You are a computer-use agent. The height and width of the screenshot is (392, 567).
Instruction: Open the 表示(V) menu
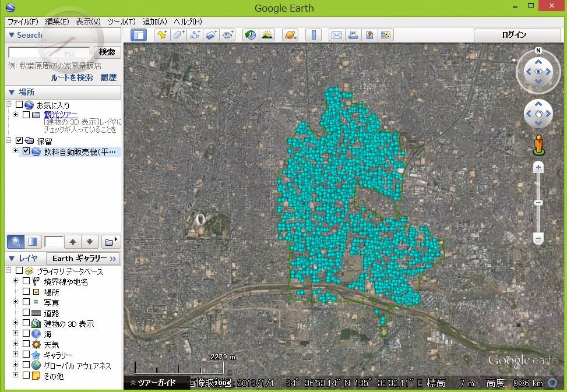[x=88, y=22]
